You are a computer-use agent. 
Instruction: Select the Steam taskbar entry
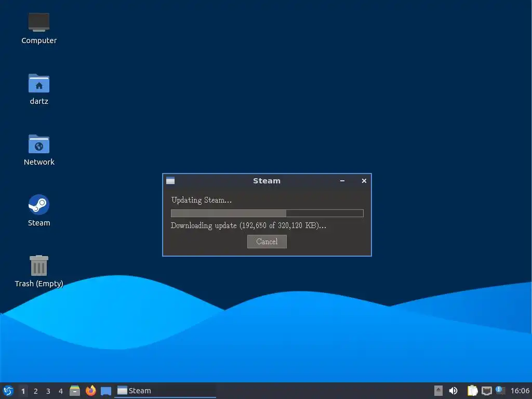pos(165,391)
